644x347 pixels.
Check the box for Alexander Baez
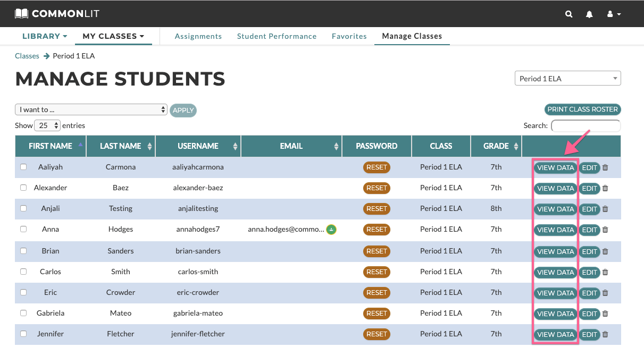[x=23, y=188]
